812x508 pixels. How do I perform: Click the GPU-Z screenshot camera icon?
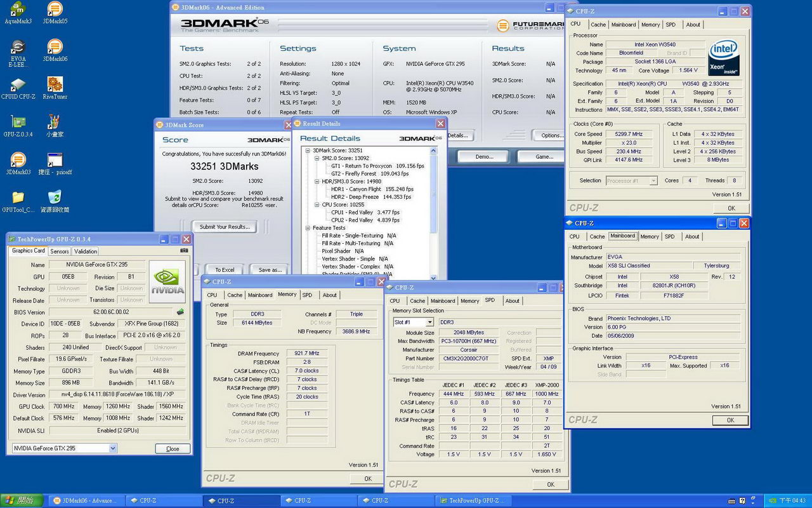[x=184, y=251]
